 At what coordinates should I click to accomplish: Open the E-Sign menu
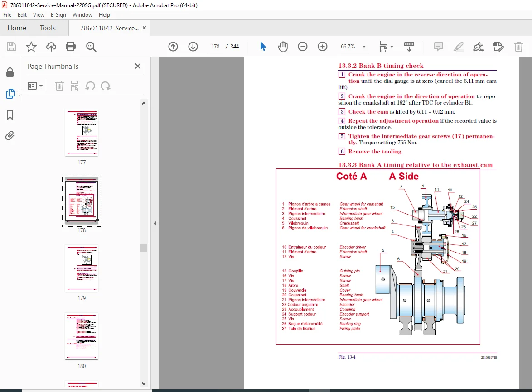tap(58, 15)
